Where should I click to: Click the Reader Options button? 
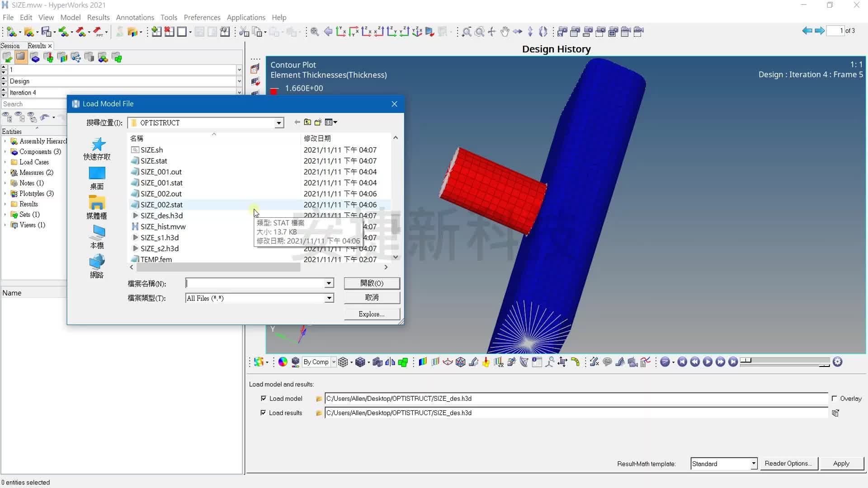[788, 464]
